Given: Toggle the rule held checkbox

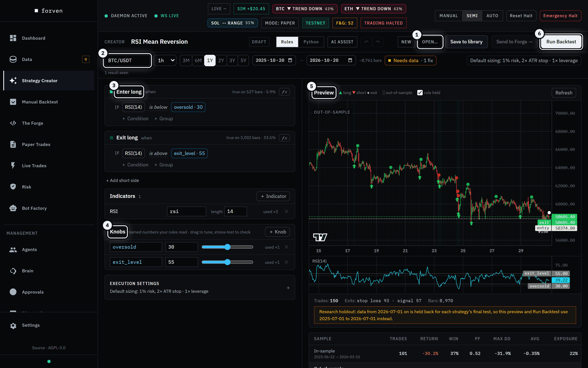Looking at the screenshot, I should click(x=420, y=92).
